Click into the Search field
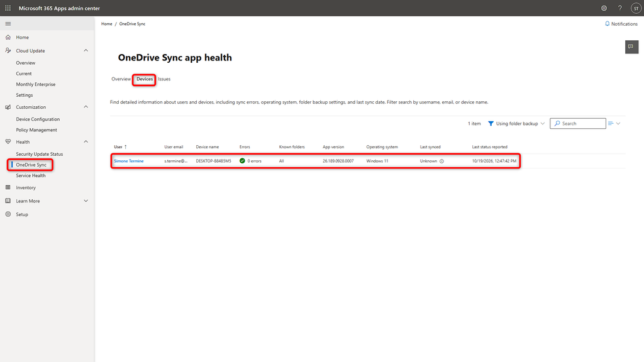Image resolution: width=644 pixels, height=362 pixels. pyautogui.click(x=578, y=124)
